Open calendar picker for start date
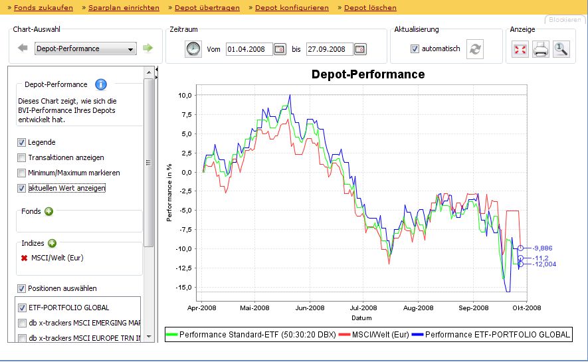 (x=280, y=49)
